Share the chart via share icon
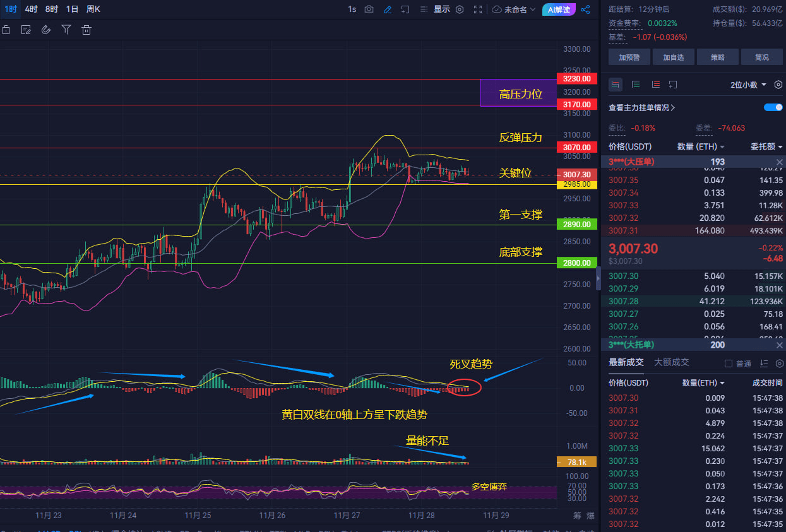Screen dimensions: 786x532 pos(585,9)
